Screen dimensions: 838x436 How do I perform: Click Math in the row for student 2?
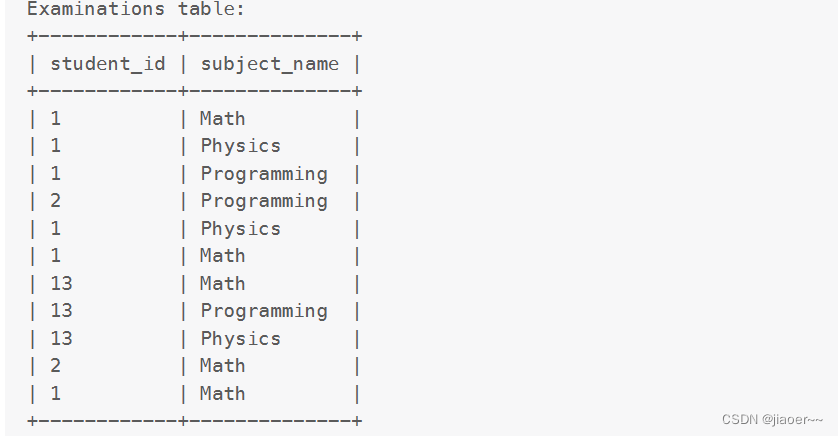point(223,366)
